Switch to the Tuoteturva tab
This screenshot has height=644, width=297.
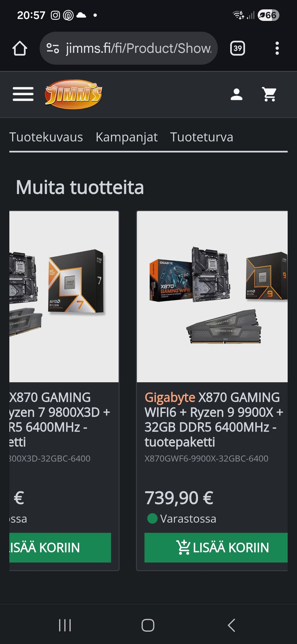[x=201, y=137]
